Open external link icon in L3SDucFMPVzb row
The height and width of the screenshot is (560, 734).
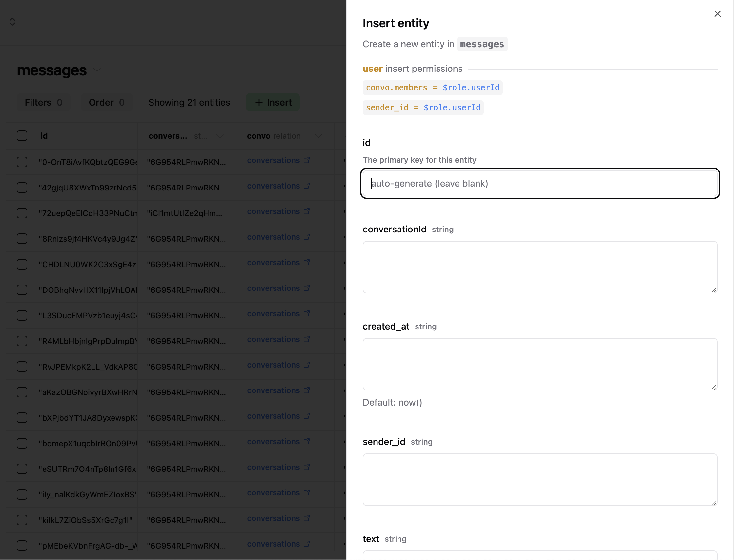click(x=306, y=314)
